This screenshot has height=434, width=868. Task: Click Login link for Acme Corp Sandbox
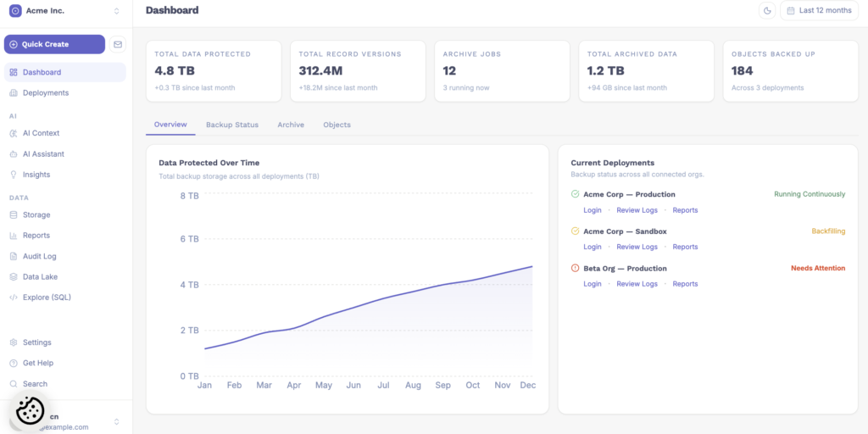coord(593,247)
